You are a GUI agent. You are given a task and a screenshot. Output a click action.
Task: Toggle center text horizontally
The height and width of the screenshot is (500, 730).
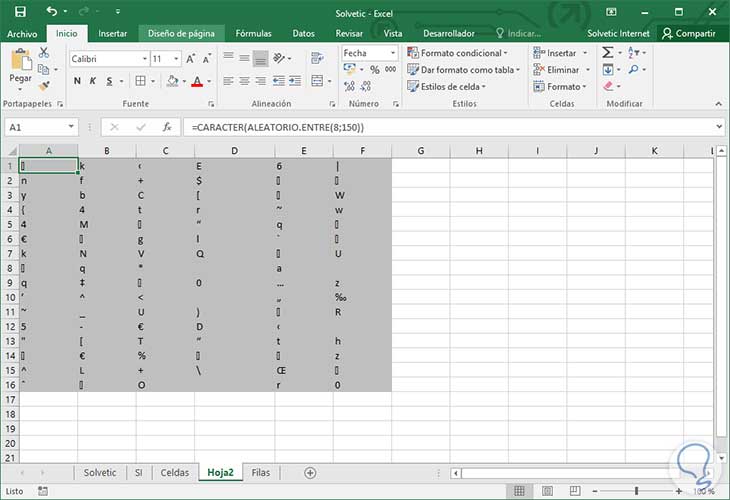pyautogui.click(x=244, y=81)
